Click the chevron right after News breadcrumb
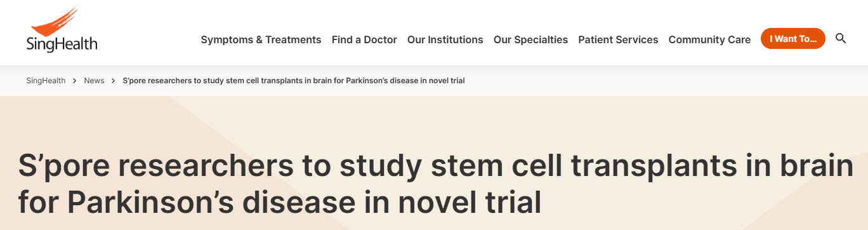Screen dimensions: 868x230 point(114,81)
